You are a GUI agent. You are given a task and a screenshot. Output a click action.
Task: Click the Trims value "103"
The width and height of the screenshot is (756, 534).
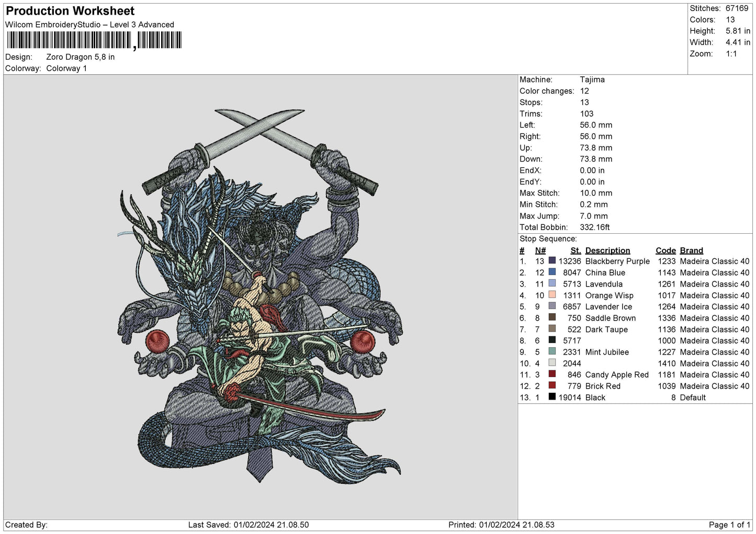pos(586,114)
